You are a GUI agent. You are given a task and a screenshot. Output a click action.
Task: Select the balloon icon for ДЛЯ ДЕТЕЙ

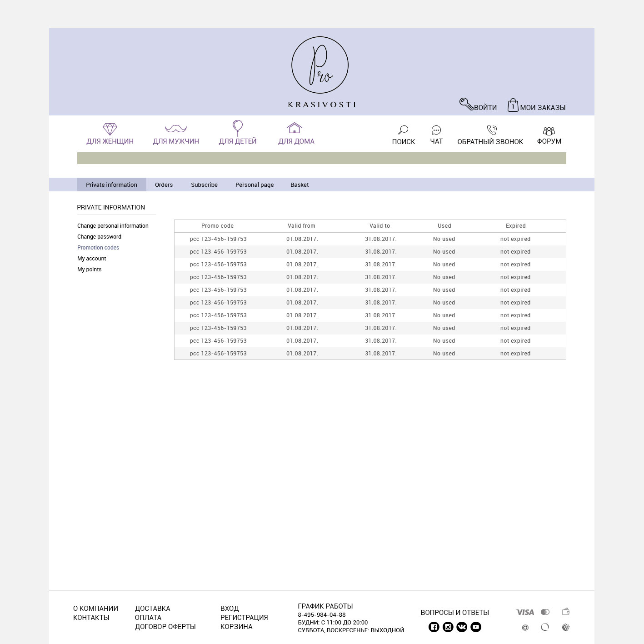coord(238,128)
